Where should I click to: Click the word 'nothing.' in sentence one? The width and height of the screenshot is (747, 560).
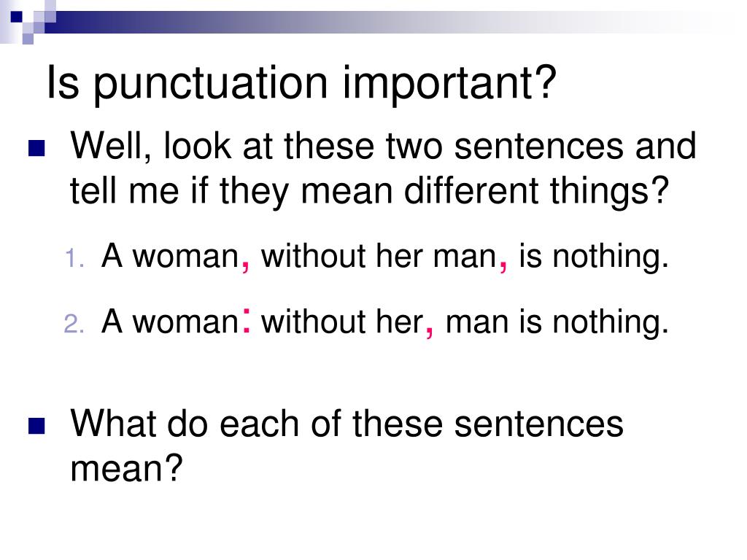[x=611, y=257]
